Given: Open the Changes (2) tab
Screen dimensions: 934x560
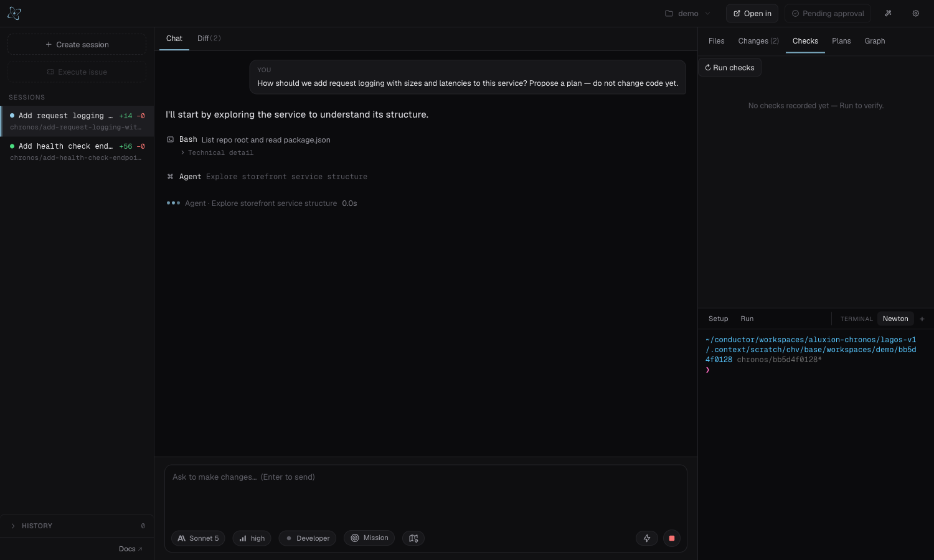Looking at the screenshot, I should point(758,41).
